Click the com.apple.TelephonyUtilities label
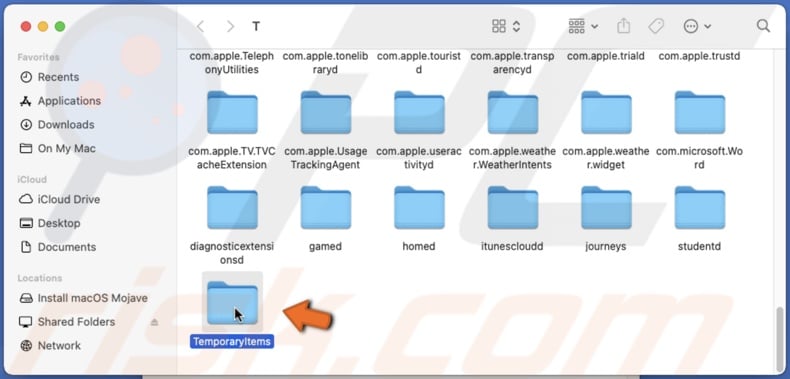This screenshot has height=379, width=790. [x=232, y=63]
